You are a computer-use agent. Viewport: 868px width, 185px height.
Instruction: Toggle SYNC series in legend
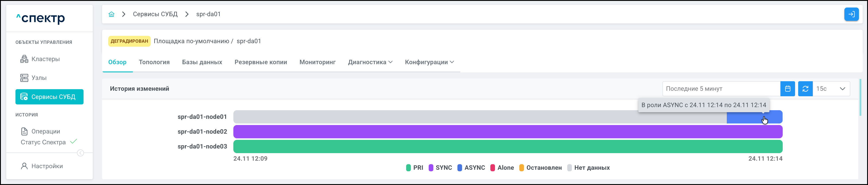(440, 168)
